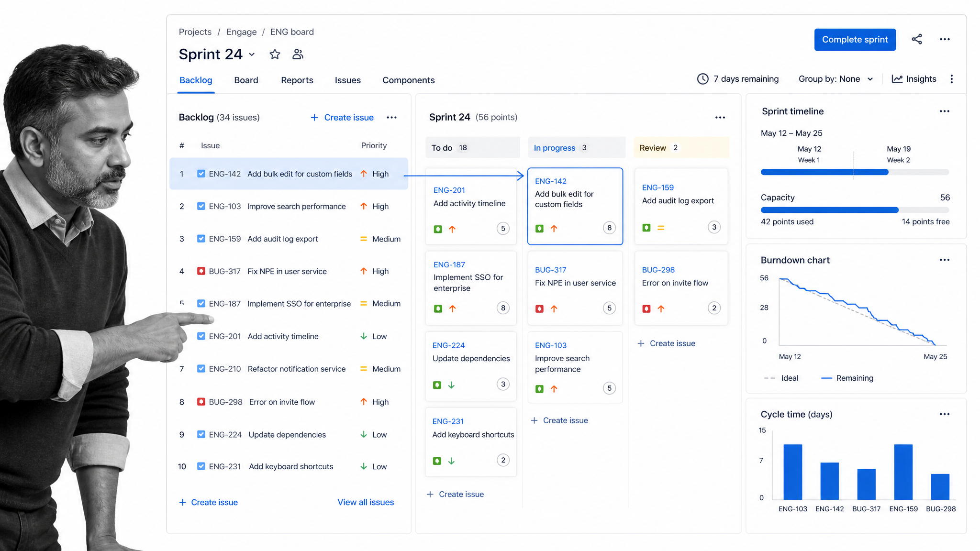Viewport: 980px width, 551px height.
Task: Open the Backlog panel more options menu
Action: pyautogui.click(x=391, y=118)
